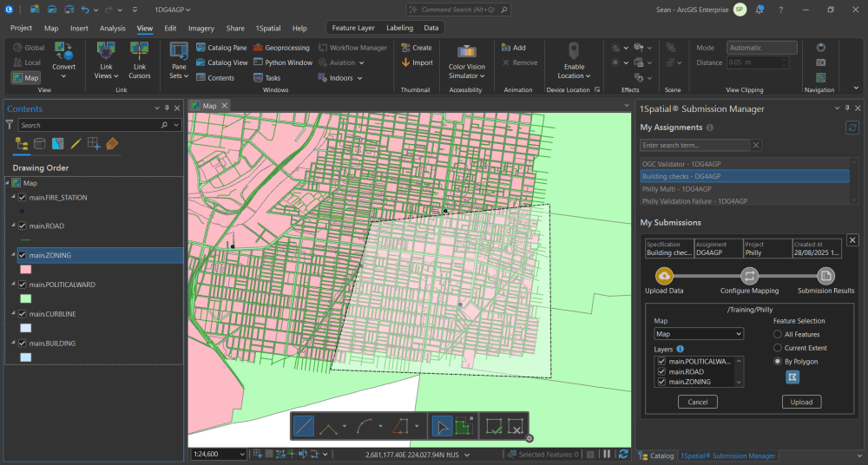Open the Catalog View
This screenshot has height=465, width=868.
(221, 62)
